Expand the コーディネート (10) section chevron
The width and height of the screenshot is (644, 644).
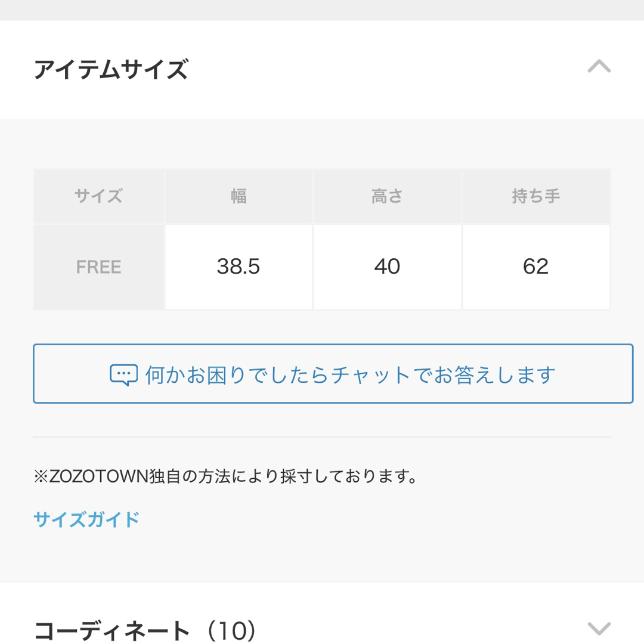(599, 628)
